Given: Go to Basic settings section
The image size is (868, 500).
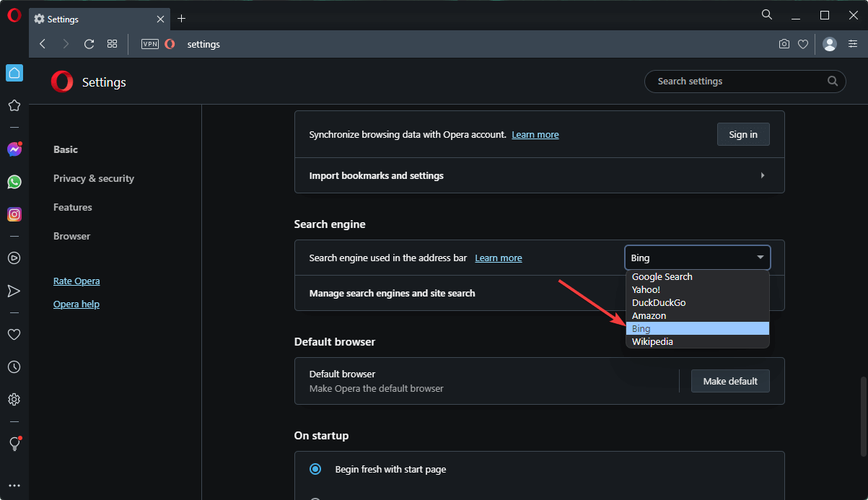Looking at the screenshot, I should coord(66,149).
